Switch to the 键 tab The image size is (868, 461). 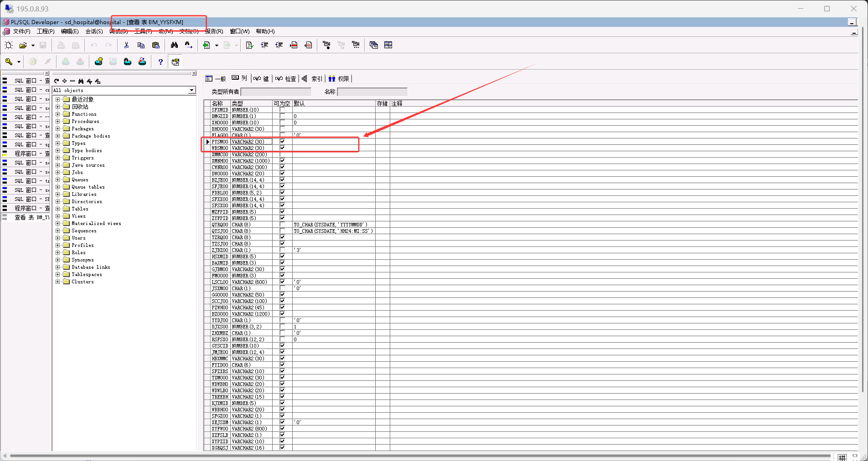point(261,78)
